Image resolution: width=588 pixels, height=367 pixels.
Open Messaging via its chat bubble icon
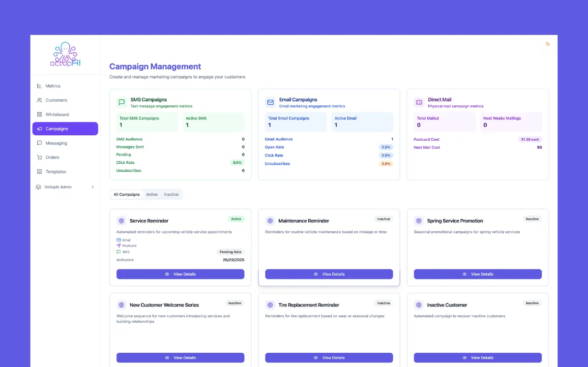coord(39,143)
